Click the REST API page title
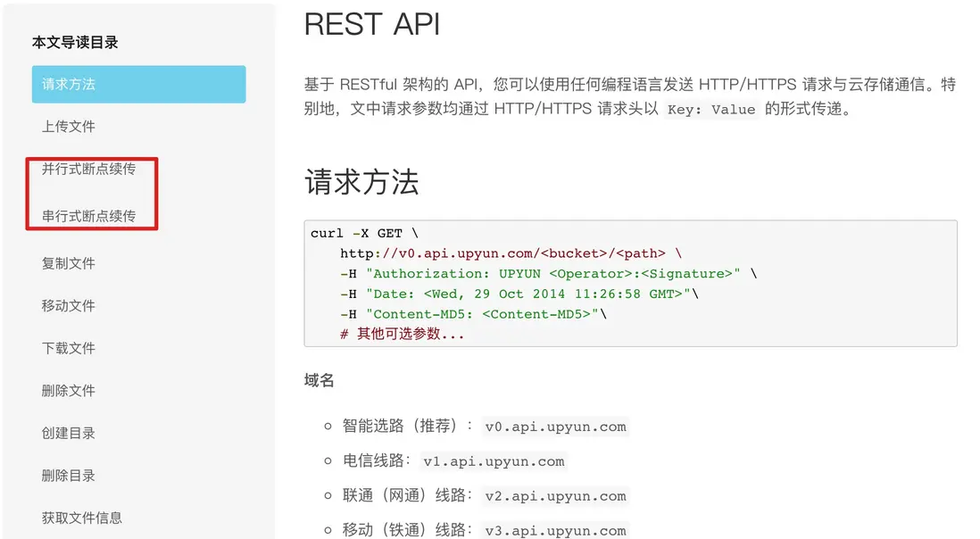 (372, 24)
